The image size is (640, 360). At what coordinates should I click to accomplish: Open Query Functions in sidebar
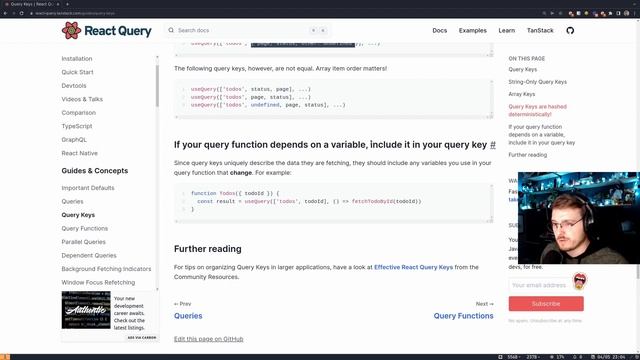tap(84, 228)
